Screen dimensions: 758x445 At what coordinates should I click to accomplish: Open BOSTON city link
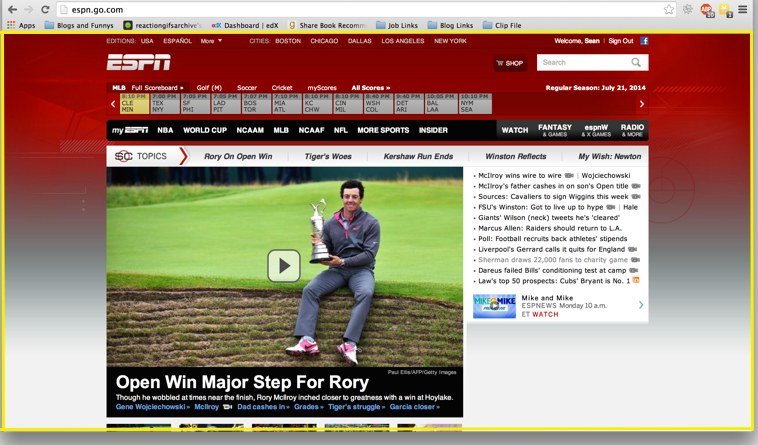pos(288,41)
